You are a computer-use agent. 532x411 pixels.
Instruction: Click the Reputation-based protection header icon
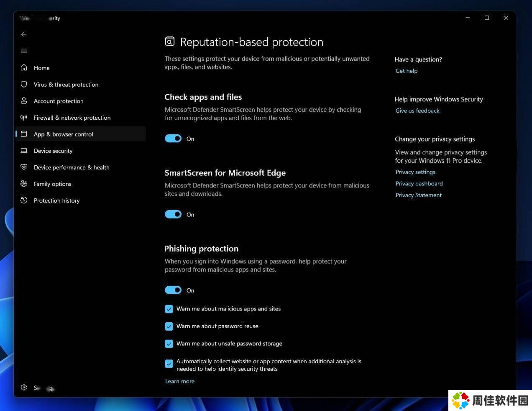(x=169, y=41)
